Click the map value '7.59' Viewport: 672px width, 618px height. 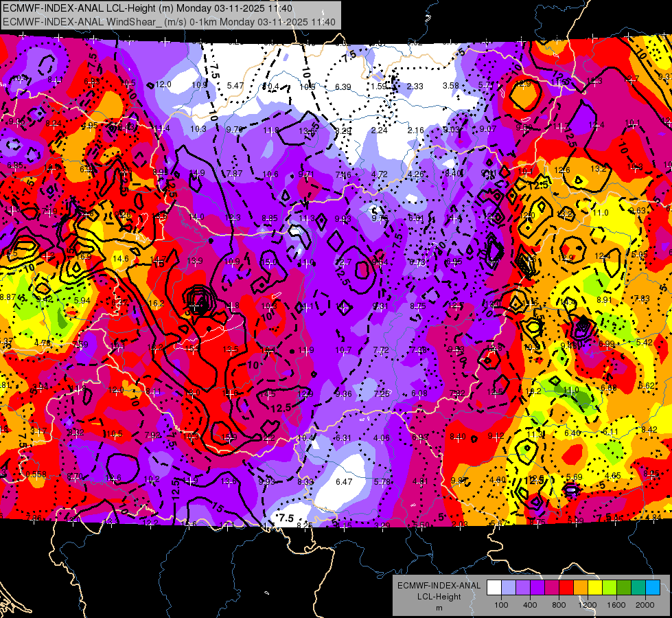tap(80, 345)
